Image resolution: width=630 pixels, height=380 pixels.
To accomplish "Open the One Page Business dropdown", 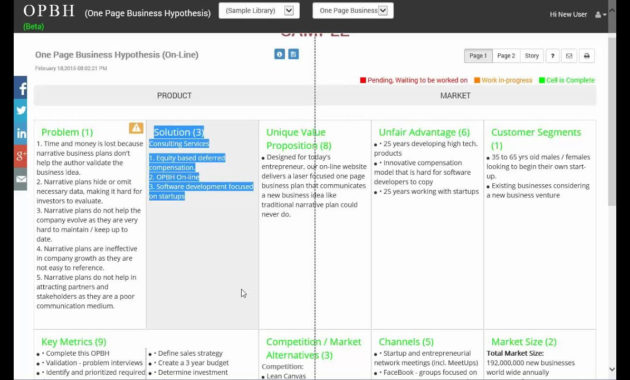I will point(353,11).
